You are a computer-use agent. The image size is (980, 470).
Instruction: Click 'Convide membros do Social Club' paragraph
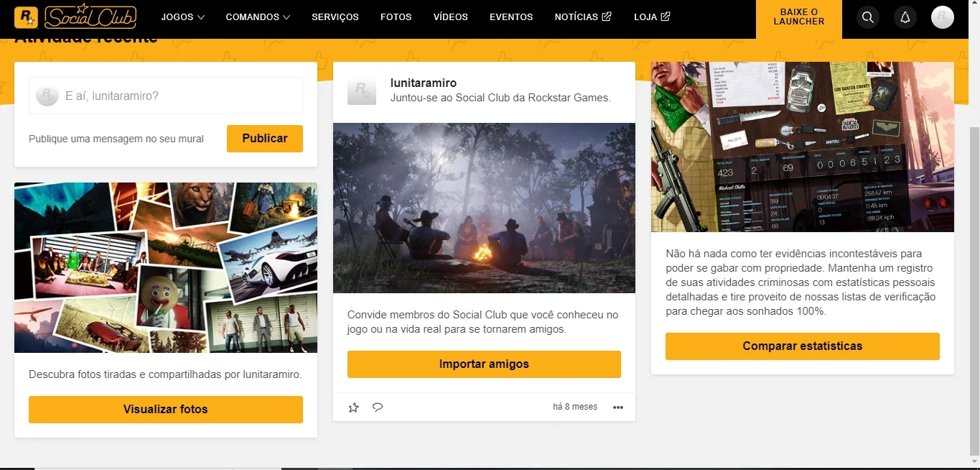click(x=482, y=322)
